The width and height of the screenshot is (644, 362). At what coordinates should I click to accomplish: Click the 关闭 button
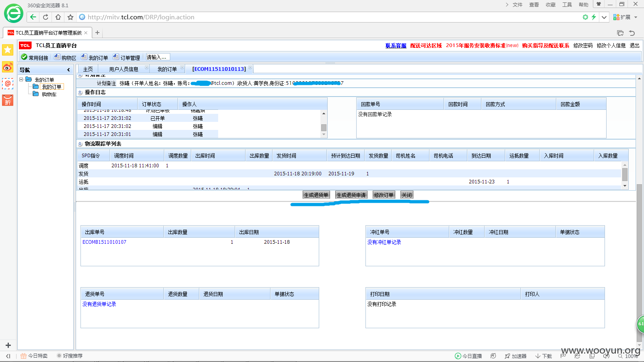(407, 195)
